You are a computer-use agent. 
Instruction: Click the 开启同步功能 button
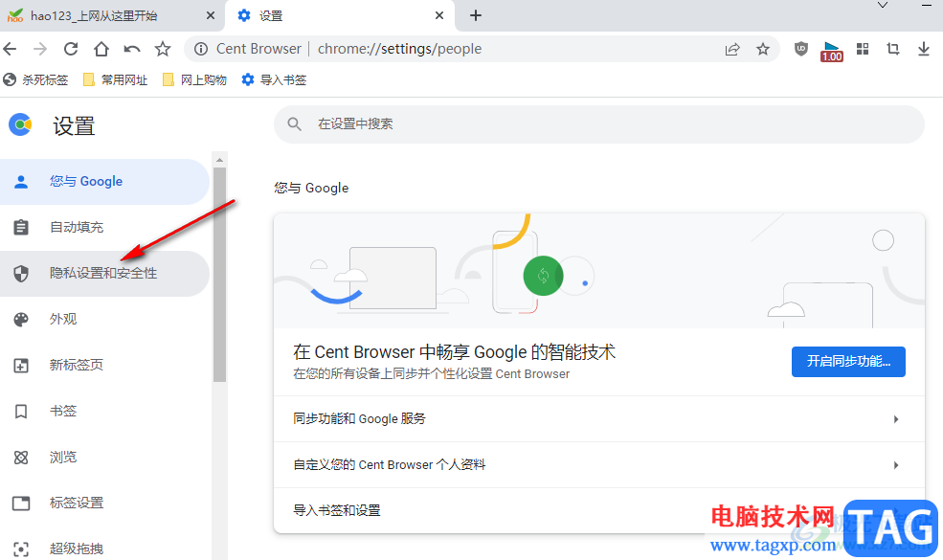tap(848, 362)
